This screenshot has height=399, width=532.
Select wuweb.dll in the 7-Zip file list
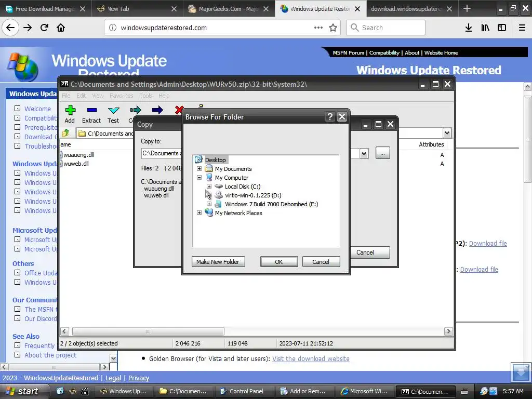76,164
